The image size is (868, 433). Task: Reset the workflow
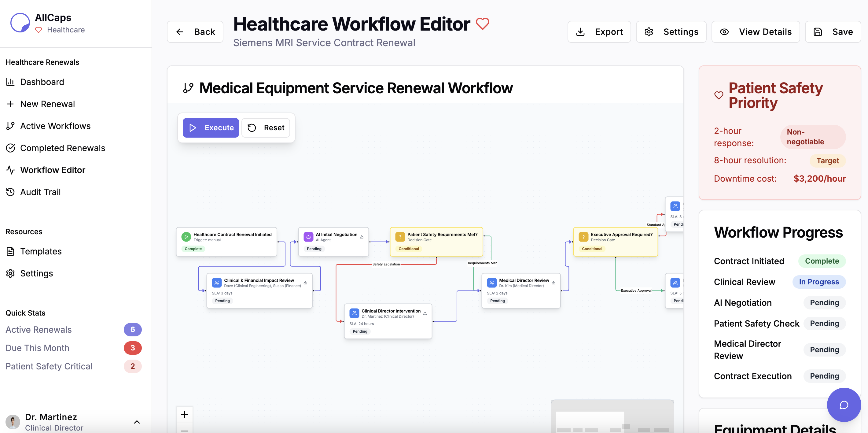[266, 128]
